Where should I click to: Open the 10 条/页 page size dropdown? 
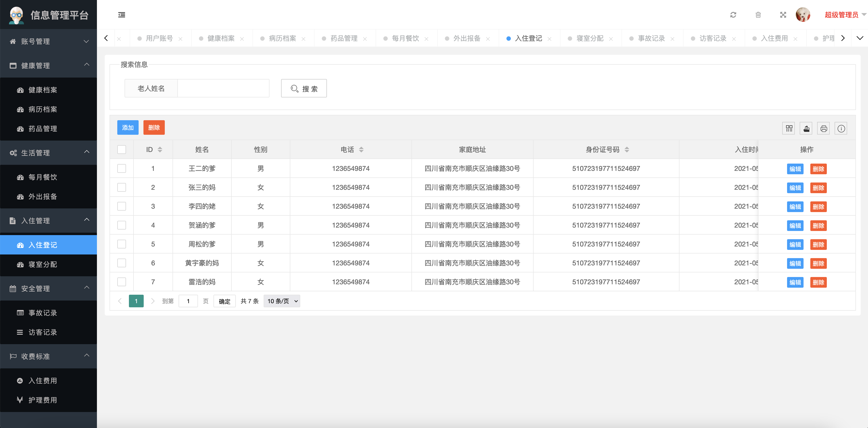coord(282,301)
